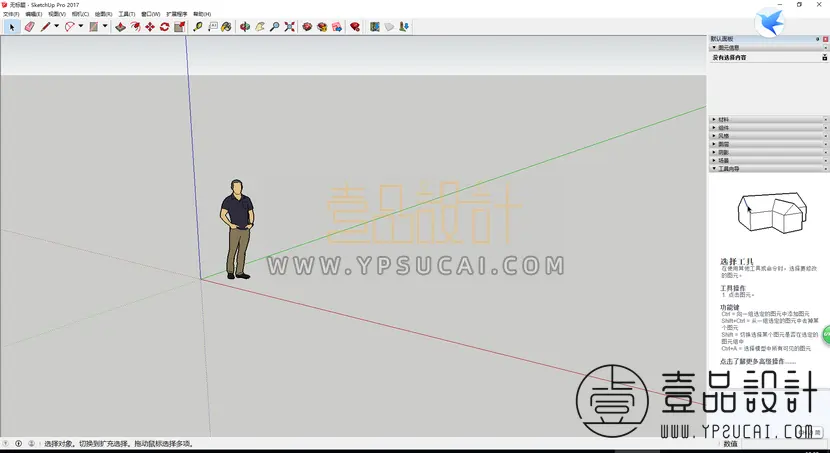This screenshot has width=830, height=453.
Task: Click the 点击了解更多高级操作 link
Action: coord(757,361)
